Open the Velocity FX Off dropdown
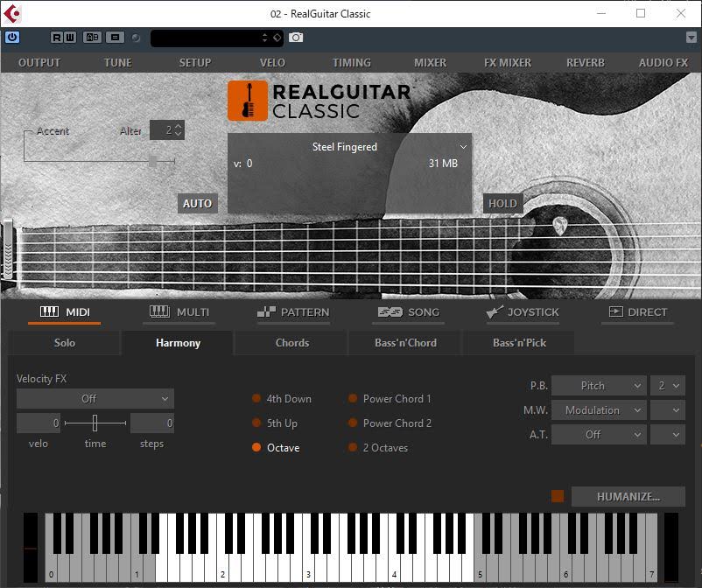Image resolution: width=702 pixels, height=588 pixels. tap(95, 399)
